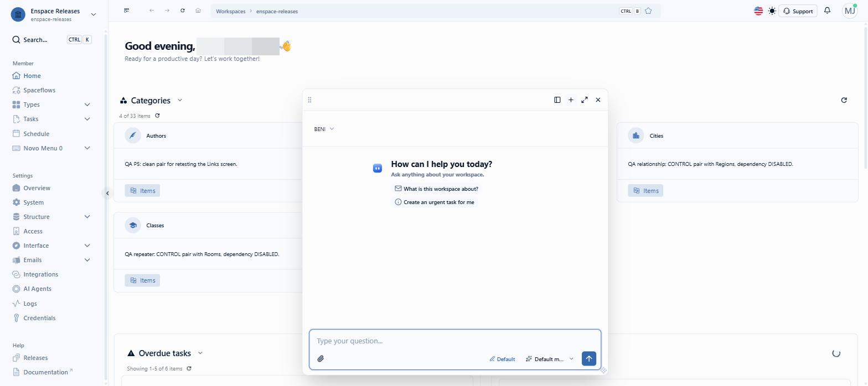Click 'Workspaces' in the breadcrumb

click(x=231, y=11)
